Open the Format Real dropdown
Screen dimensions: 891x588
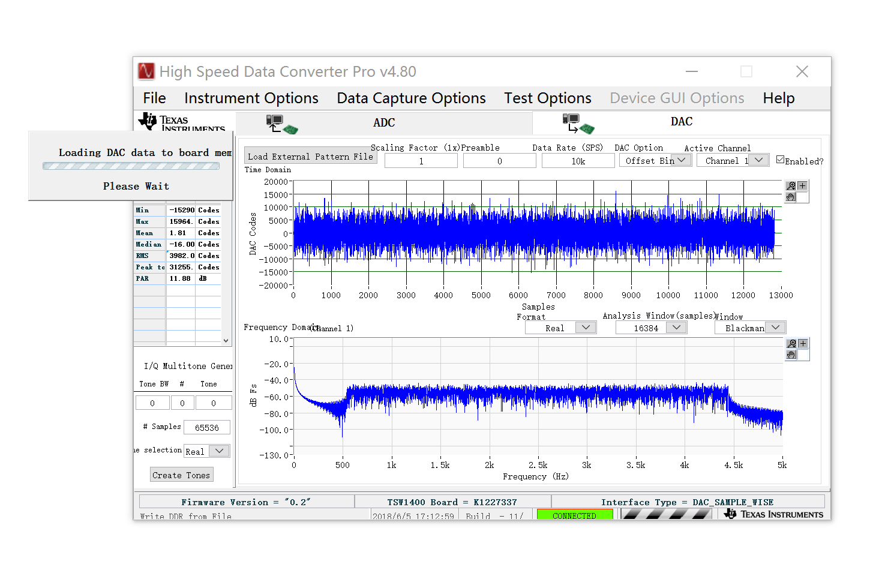click(x=560, y=328)
